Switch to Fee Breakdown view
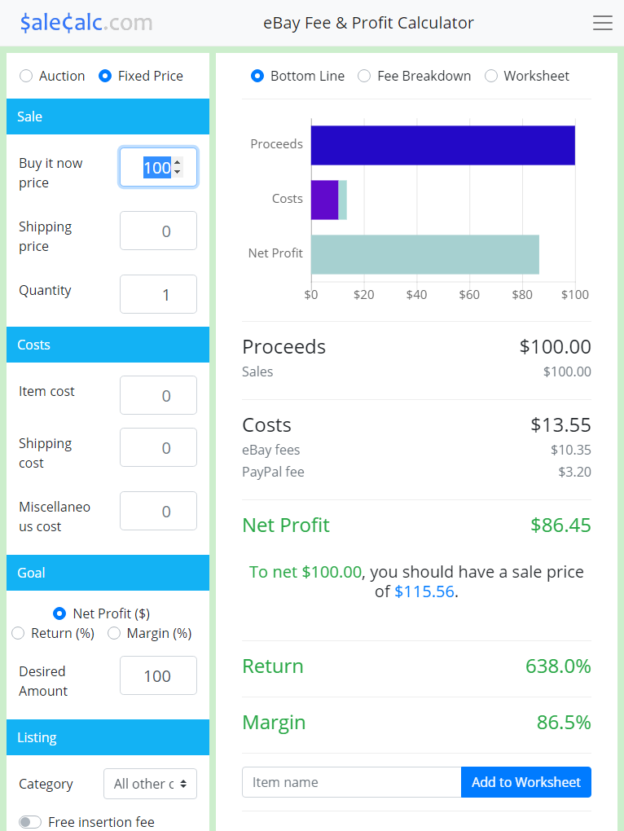 [364, 75]
